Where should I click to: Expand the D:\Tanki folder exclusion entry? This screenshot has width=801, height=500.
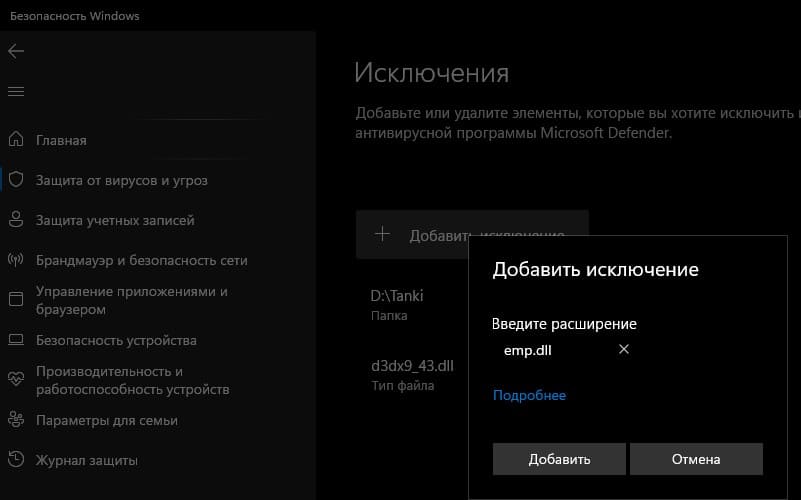pos(410,304)
